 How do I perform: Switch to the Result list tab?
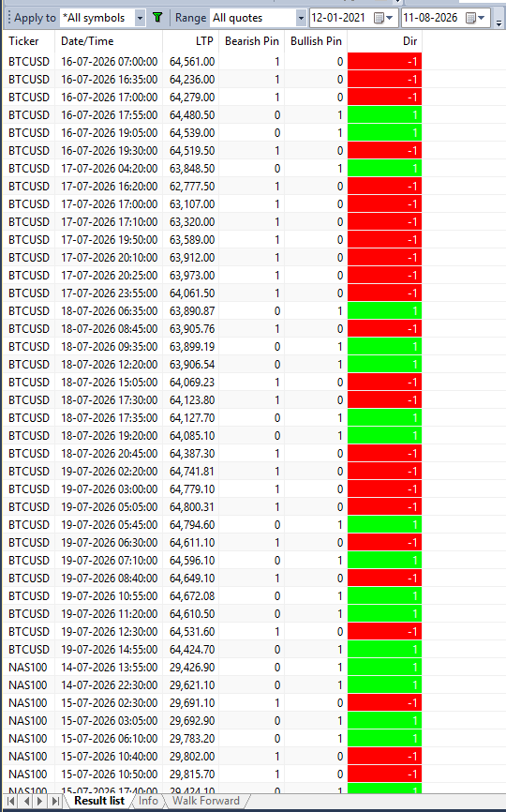pyautogui.click(x=98, y=801)
